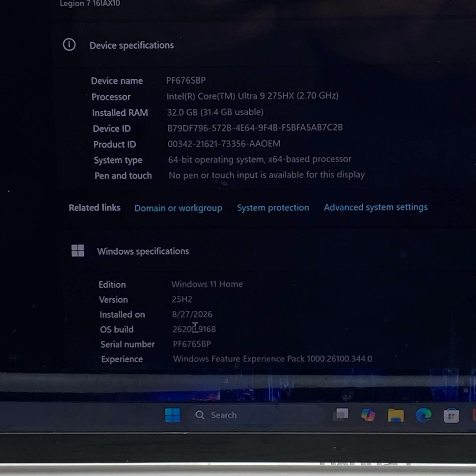This screenshot has height=476, width=476.
Task: Open the Domain or workgroup link
Action: click(178, 208)
